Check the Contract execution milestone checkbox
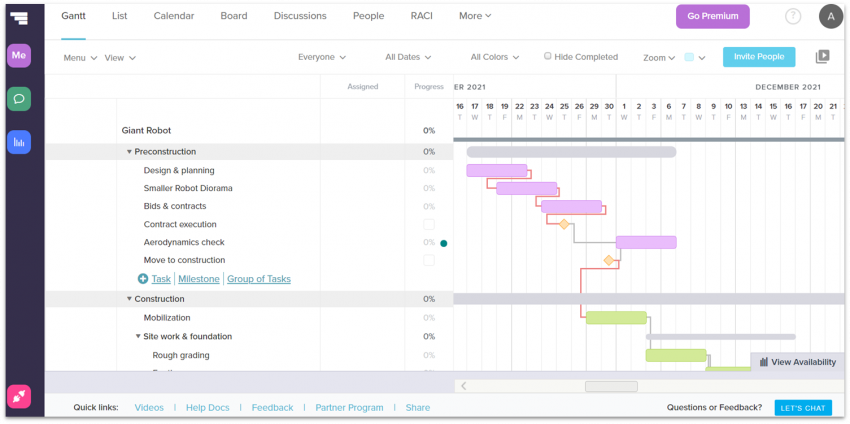The height and width of the screenshot is (424, 850). 429,224
